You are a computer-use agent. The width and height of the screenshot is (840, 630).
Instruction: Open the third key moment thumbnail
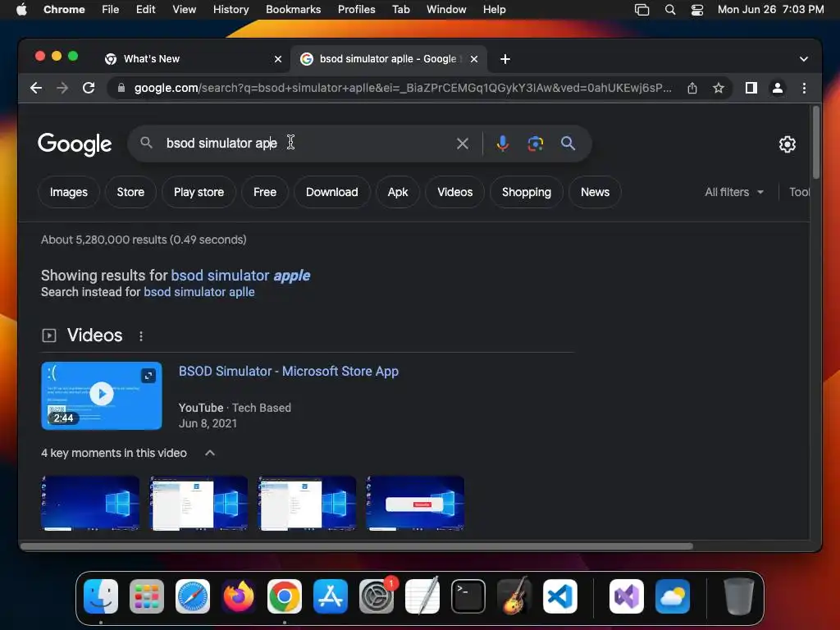(307, 503)
